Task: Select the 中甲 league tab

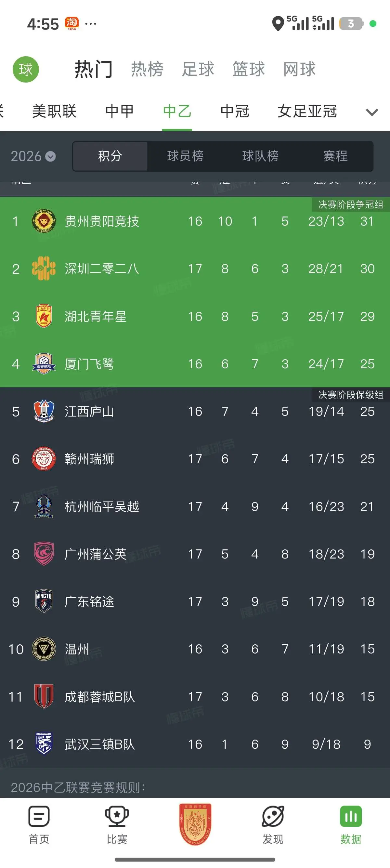Action: point(120,111)
